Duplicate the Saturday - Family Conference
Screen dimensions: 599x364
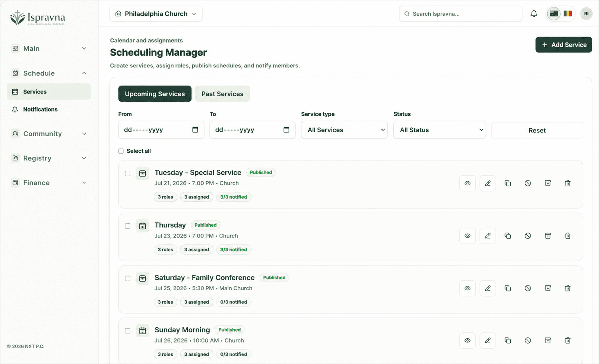(x=508, y=288)
